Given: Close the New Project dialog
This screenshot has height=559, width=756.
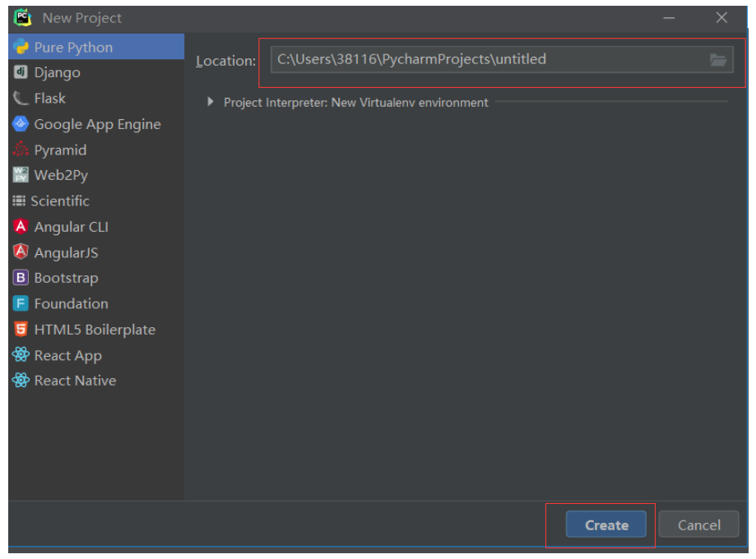Looking at the screenshot, I should [x=721, y=18].
